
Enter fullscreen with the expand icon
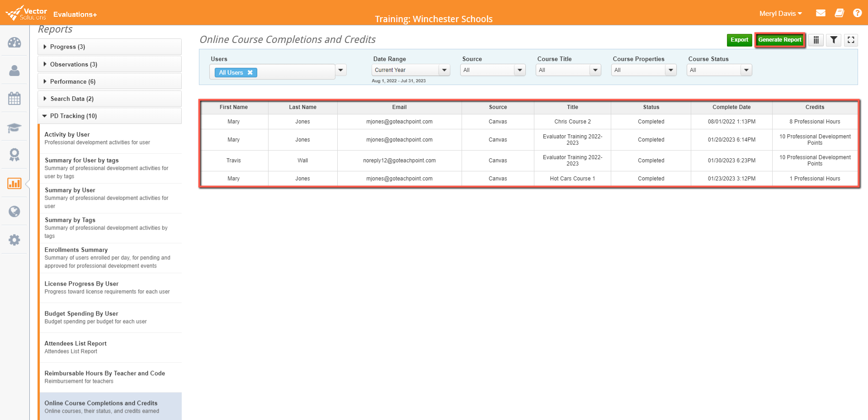click(x=850, y=40)
